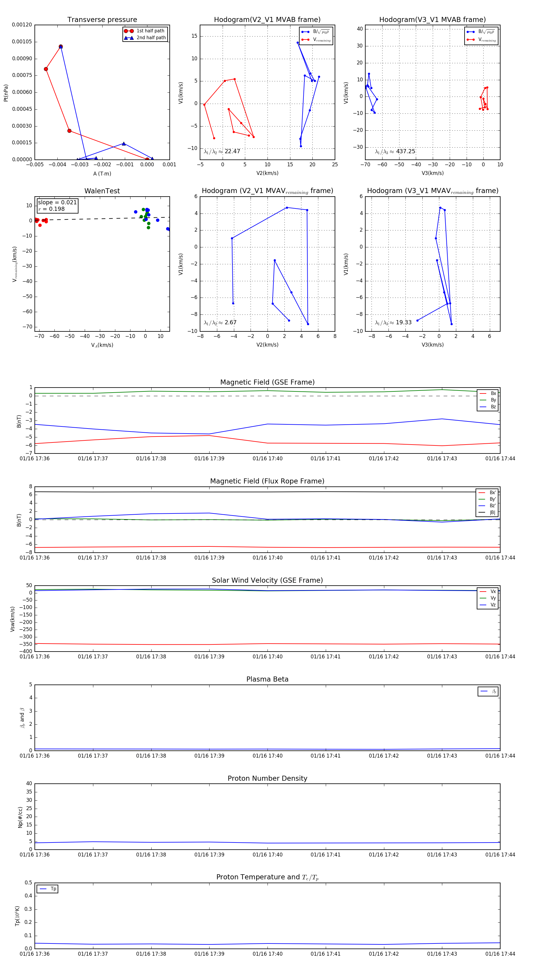Click the 'Proton Number Density' plot title
The height and width of the screenshot is (980, 535).
[x=267, y=778]
